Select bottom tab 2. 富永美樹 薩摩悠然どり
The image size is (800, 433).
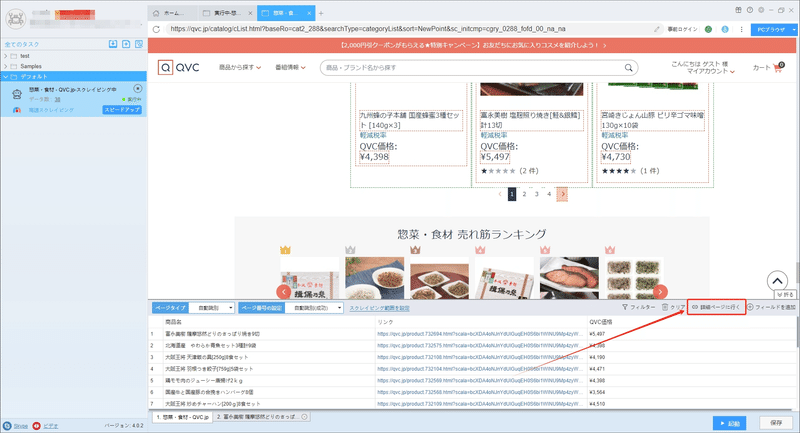[262, 417]
